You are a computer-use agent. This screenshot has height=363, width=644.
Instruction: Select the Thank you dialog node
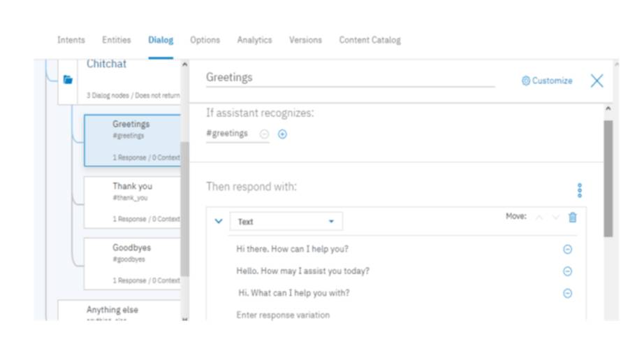(x=132, y=201)
